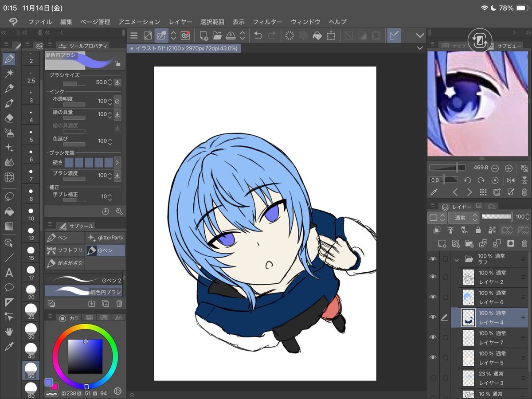This screenshot has height=399, width=532.
Task: Collapse the ラフ layer folder
Action: coord(457,259)
